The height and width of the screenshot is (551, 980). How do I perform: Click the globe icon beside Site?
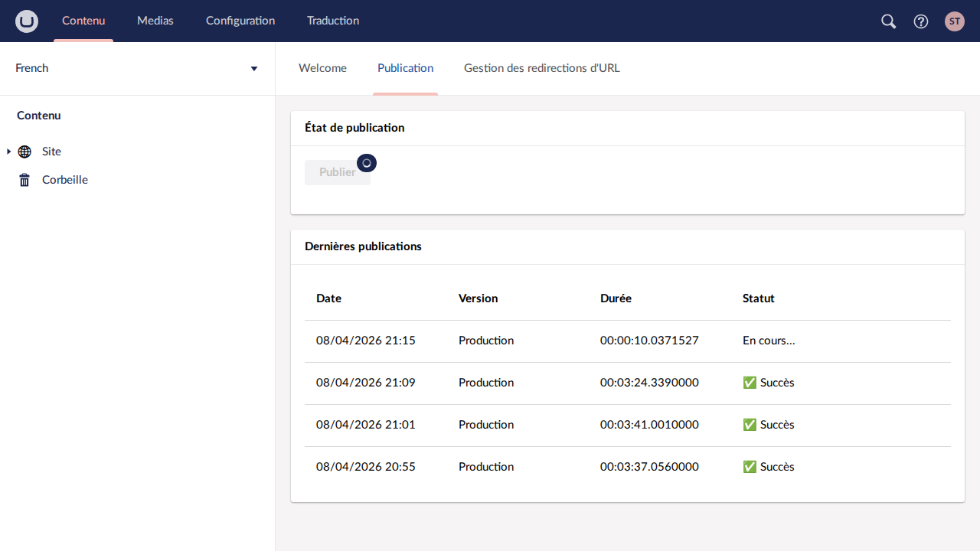click(24, 152)
